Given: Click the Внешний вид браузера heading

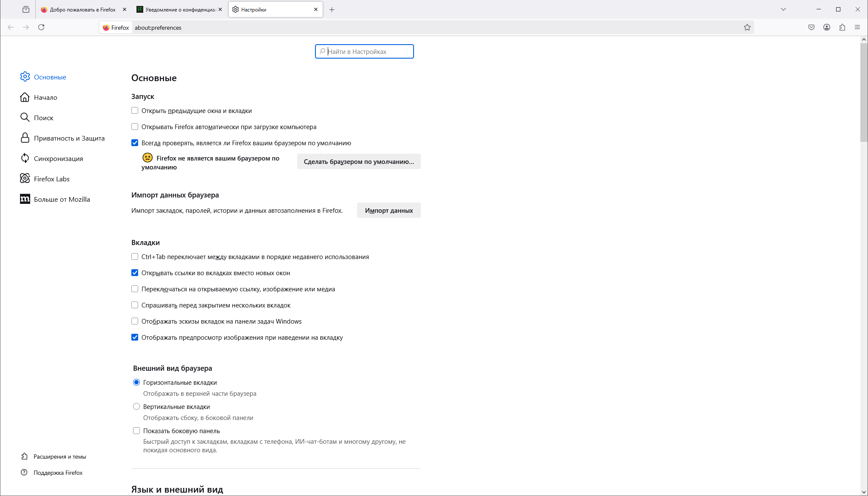Looking at the screenshot, I should click(x=173, y=368).
